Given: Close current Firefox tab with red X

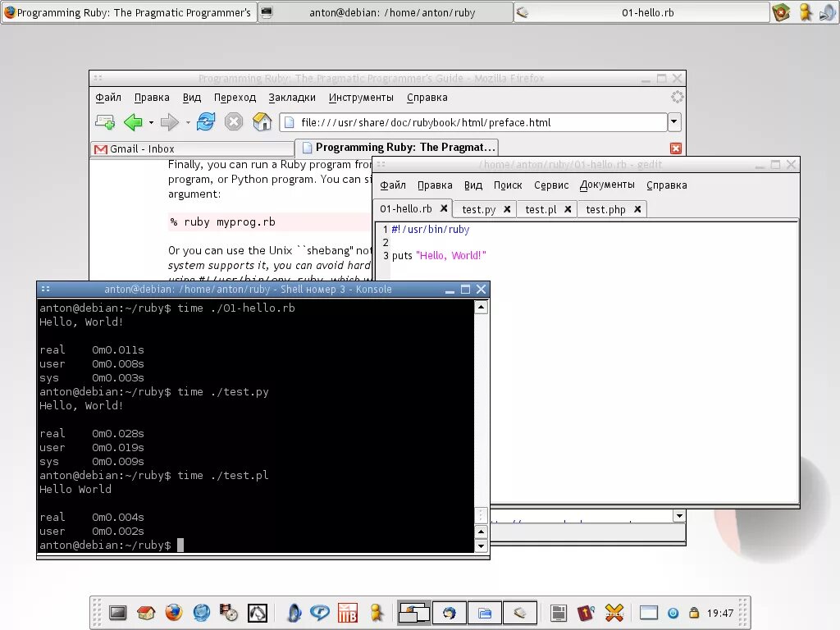Looking at the screenshot, I should (x=676, y=148).
